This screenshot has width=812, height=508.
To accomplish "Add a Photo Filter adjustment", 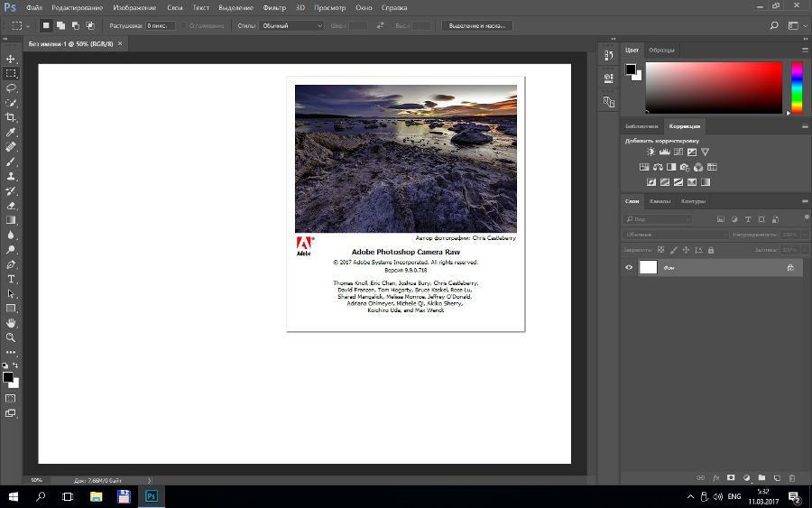I will tap(685, 167).
